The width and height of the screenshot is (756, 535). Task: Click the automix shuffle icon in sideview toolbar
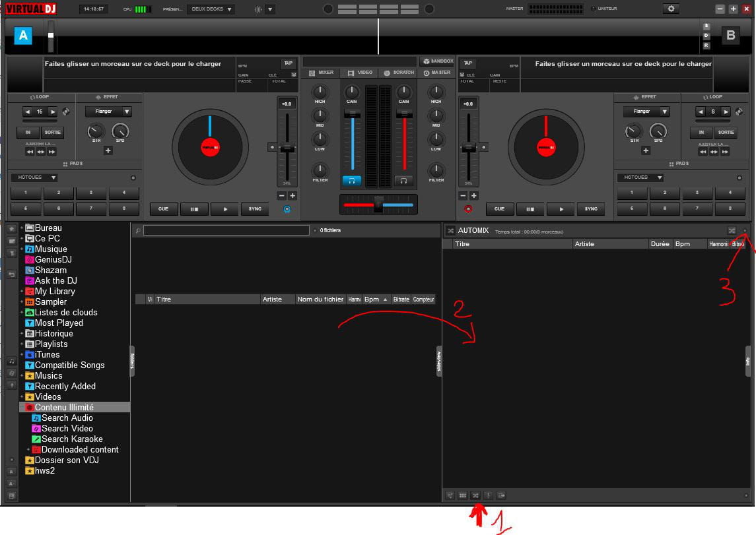click(x=475, y=495)
